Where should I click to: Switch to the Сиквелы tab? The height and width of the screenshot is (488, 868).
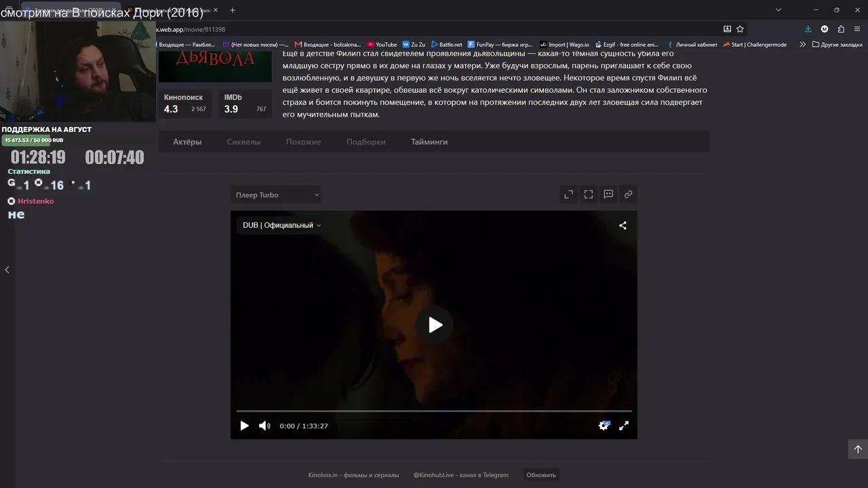click(243, 142)
